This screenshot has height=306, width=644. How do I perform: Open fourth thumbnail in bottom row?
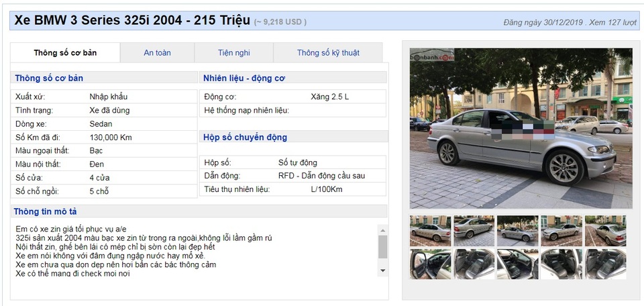coord(561,264)
